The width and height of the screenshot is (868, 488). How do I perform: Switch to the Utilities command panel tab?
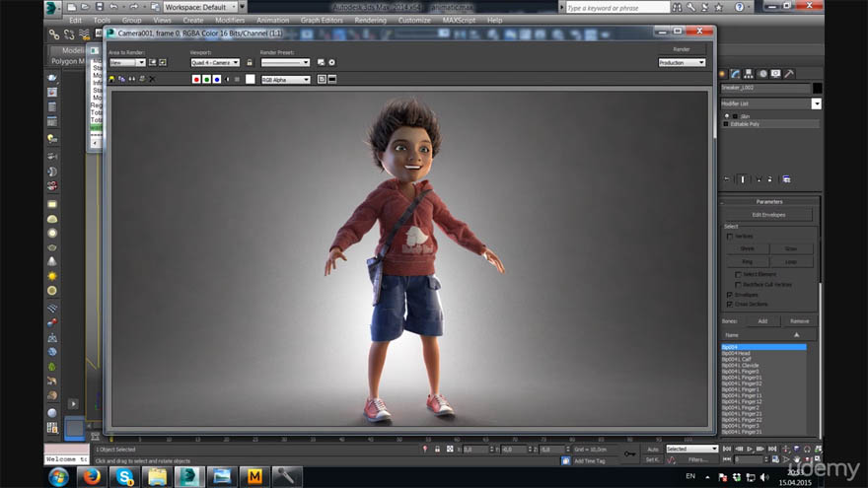[789, 74]
